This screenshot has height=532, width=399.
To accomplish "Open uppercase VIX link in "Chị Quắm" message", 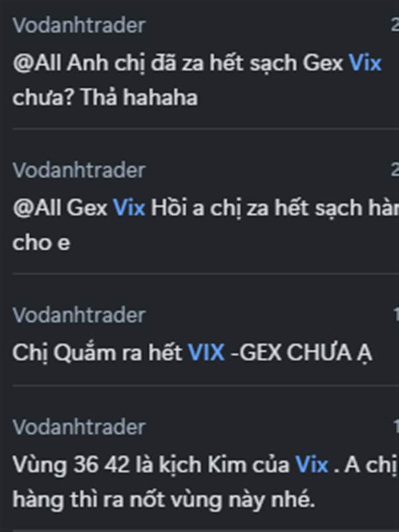I will [x=206, y=352].
